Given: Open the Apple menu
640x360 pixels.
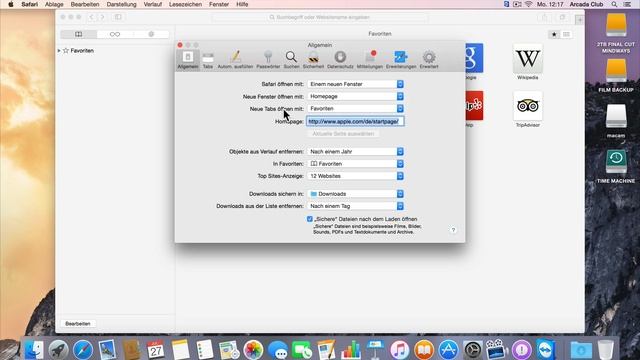Looking at the screenshot, I should pyautogui.click(x=11, y=4).
